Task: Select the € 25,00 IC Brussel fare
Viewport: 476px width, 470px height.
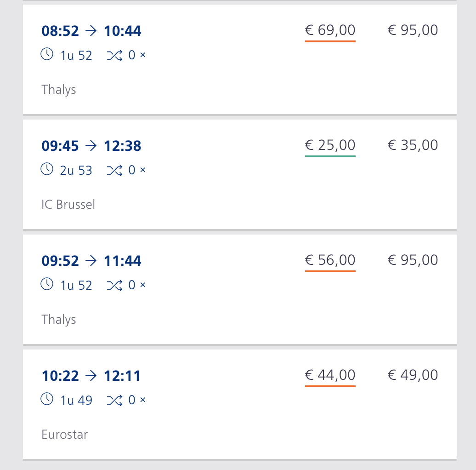Action: [x=330, y=145]
